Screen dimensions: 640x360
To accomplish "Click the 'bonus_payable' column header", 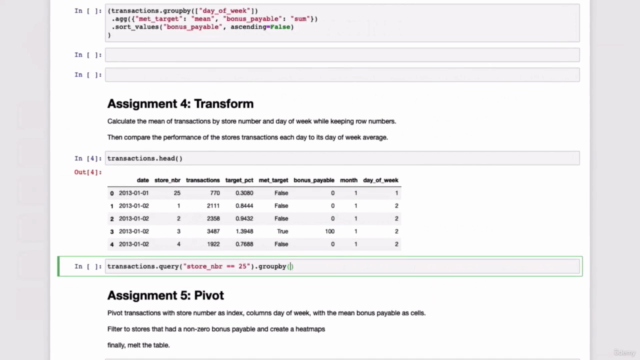I will (x=314, y=180).
